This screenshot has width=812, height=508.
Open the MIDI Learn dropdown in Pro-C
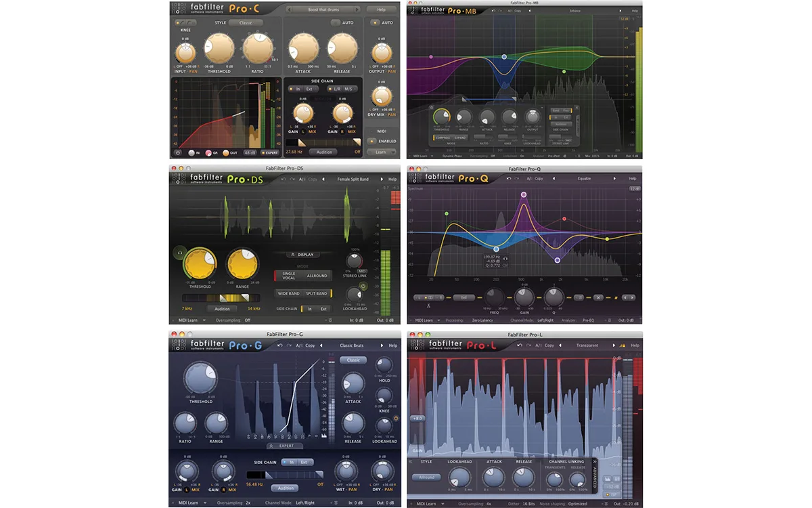pyautogui.click(x=382, y=152)
